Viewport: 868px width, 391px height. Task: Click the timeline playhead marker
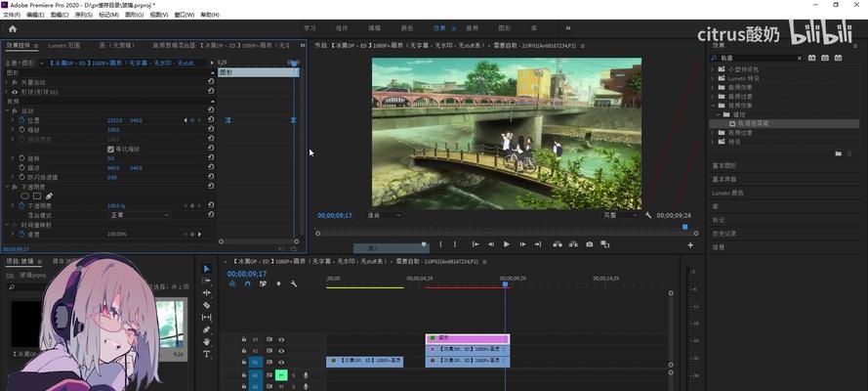505,284
